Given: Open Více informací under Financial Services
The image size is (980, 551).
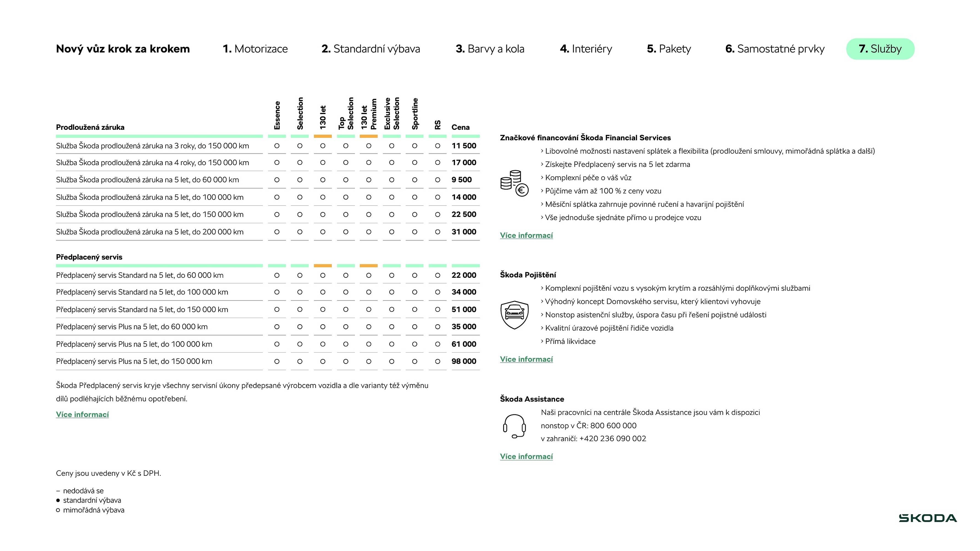Looking at the screenshot, I should 526,235.
